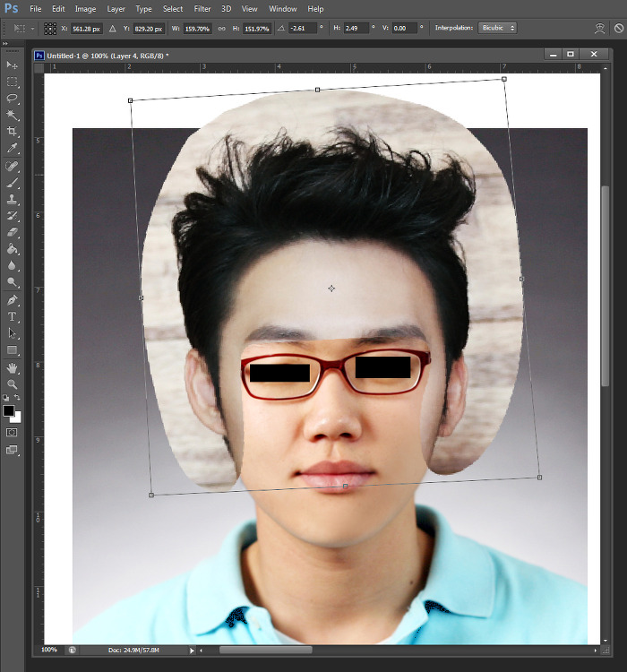The height and width of the screenshot is (672, 627).
Task: Select the Move tool
Action: 13,65
